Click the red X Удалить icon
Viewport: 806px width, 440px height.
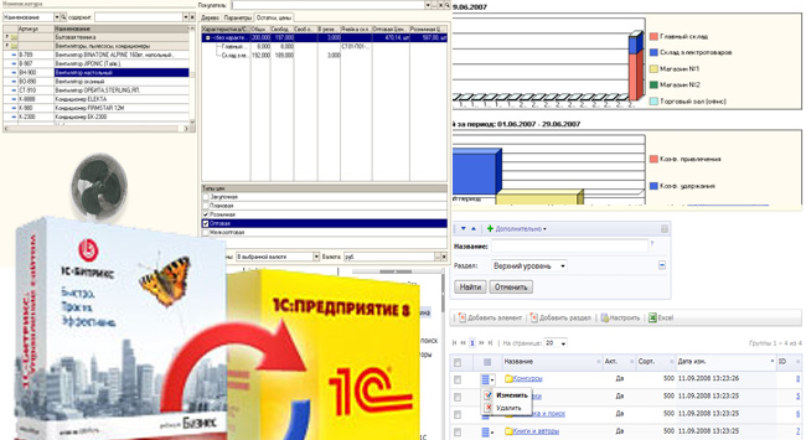[x=488, y=408]
